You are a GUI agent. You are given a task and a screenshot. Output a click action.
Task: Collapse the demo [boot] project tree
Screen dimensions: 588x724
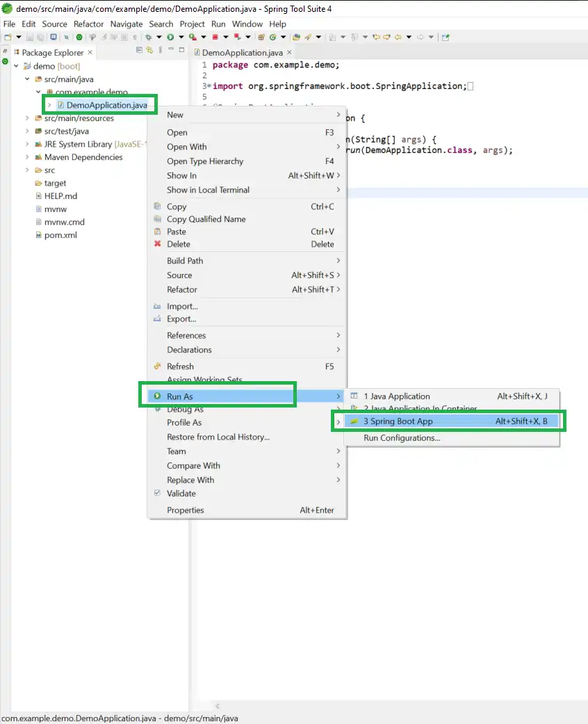[x=16, y=66]
